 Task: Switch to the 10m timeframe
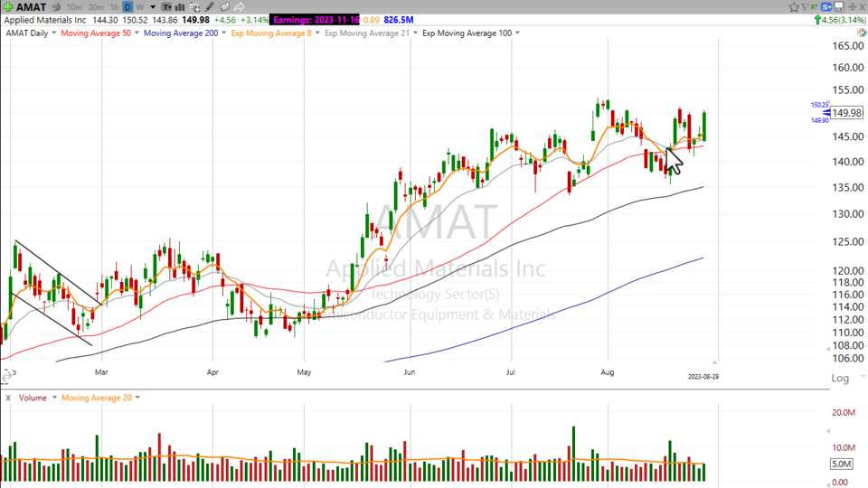click(x=74, y=7)
